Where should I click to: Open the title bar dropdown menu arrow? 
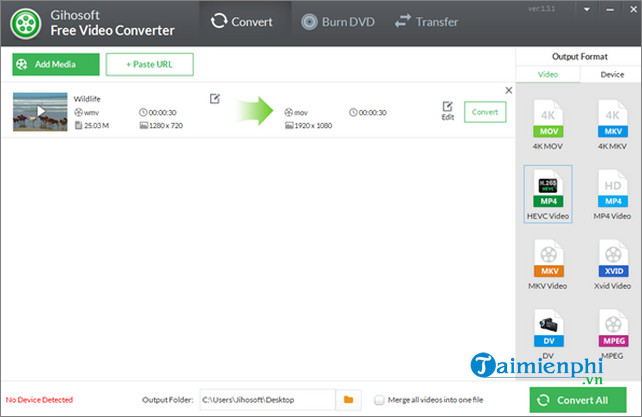587,9
